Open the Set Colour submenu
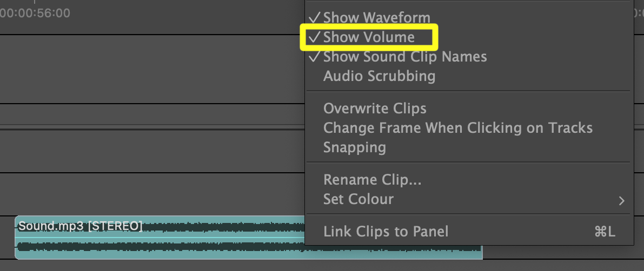 click(358, 199)
